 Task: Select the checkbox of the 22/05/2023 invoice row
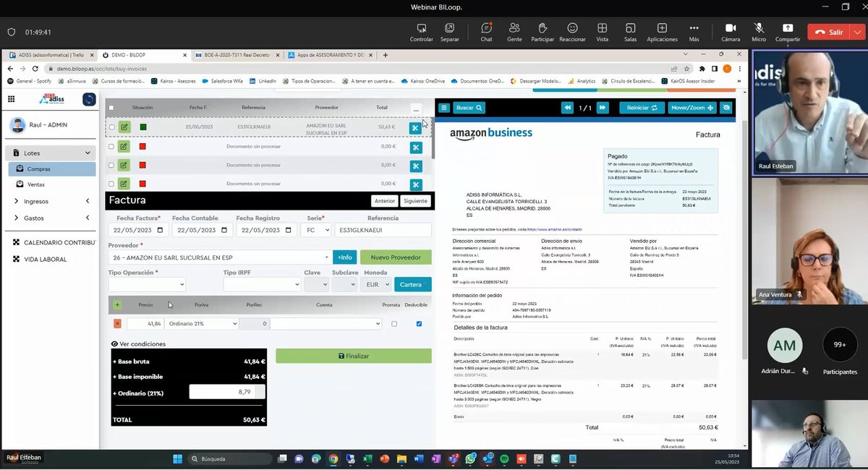point(111,127)
